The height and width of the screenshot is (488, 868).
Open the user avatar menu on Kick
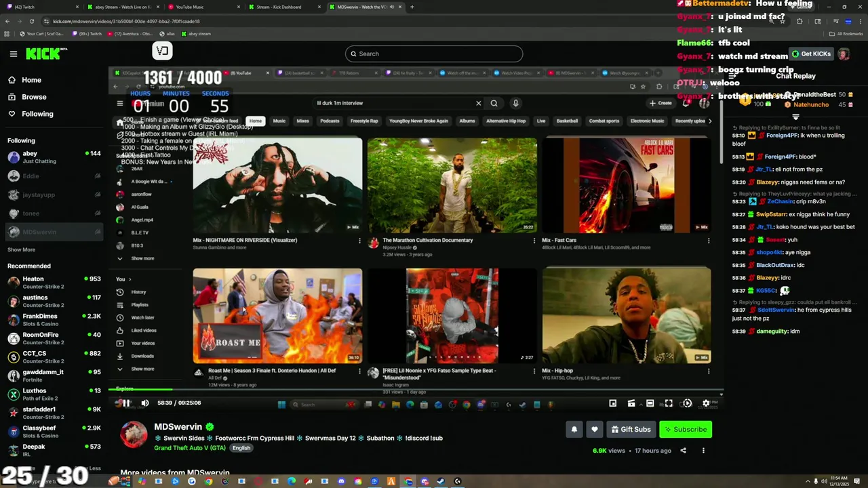coord(844,54)
